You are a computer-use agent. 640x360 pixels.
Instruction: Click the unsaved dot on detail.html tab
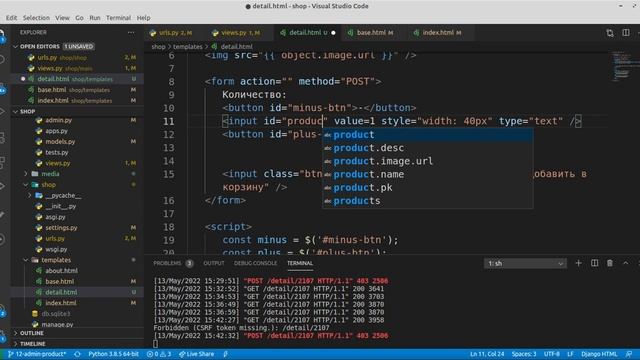[x=333, y=33]
